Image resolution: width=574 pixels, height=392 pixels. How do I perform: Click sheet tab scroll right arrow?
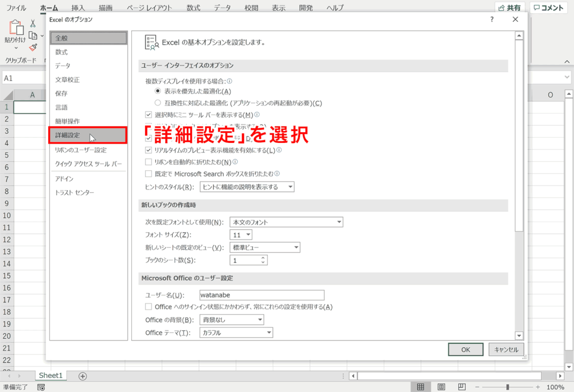click(x=19, y=376)
